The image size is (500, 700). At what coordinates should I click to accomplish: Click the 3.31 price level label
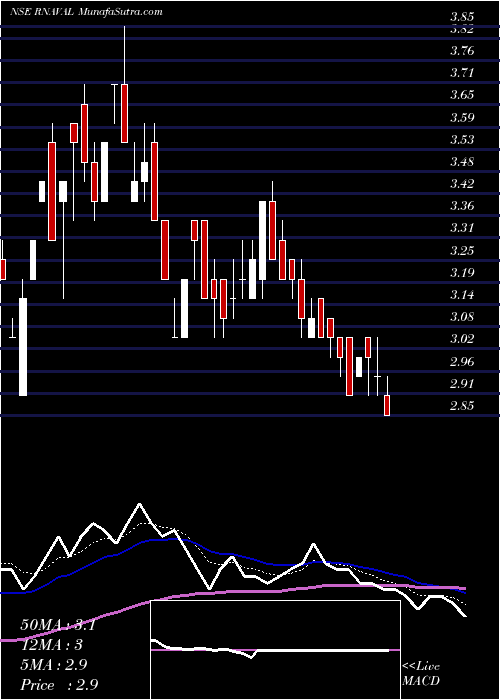(x=462, y=228)
